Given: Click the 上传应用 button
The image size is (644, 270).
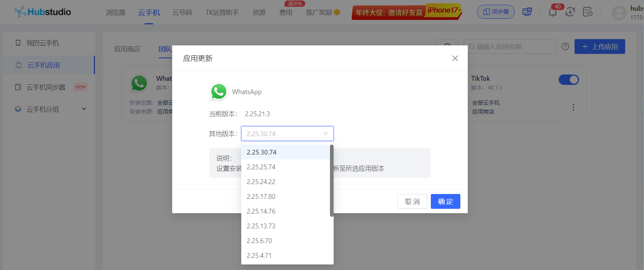Looking at the screenshot, I should [600, 46].
